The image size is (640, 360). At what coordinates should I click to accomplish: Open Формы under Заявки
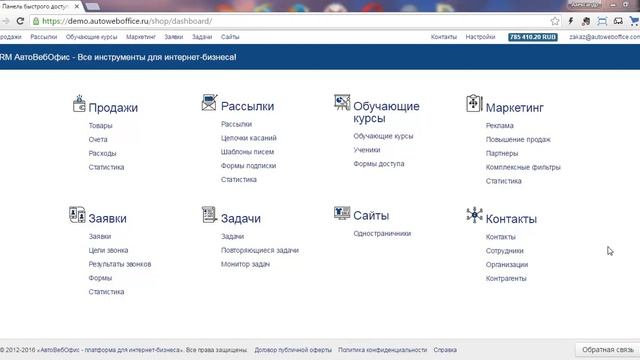tap(100, 278)
